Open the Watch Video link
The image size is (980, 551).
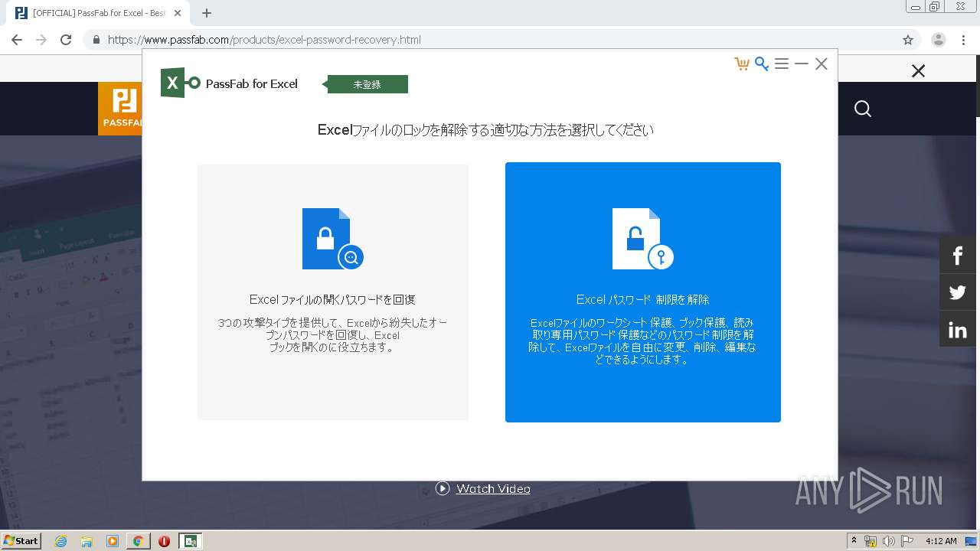coord(493,488)
